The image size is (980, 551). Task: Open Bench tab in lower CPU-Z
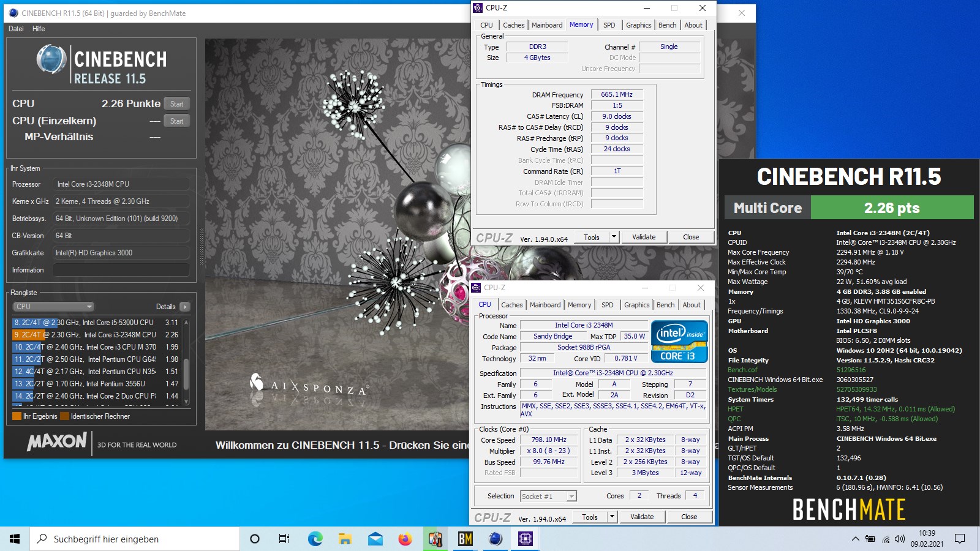[666, 305]
